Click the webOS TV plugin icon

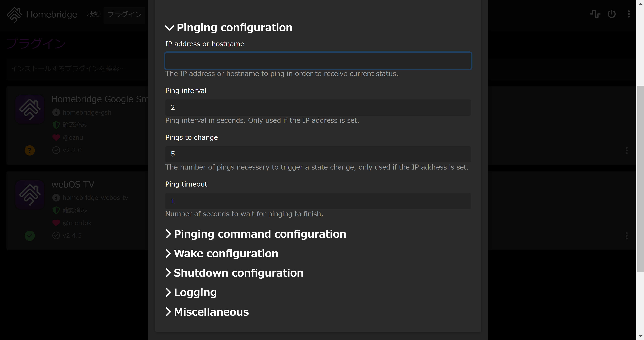pyautogui.click(x=30, y=195)
